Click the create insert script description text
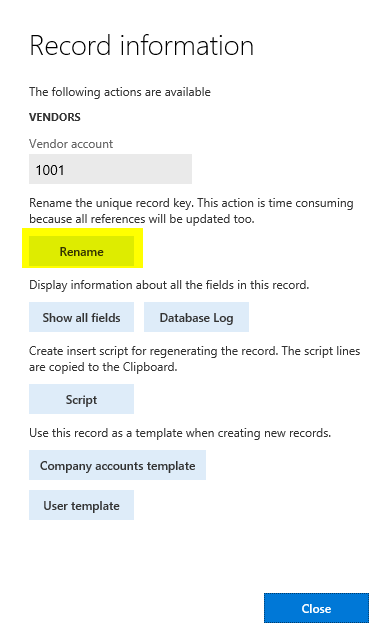The height and width of the screenshot is (640, 388). [x=194, y=359]
